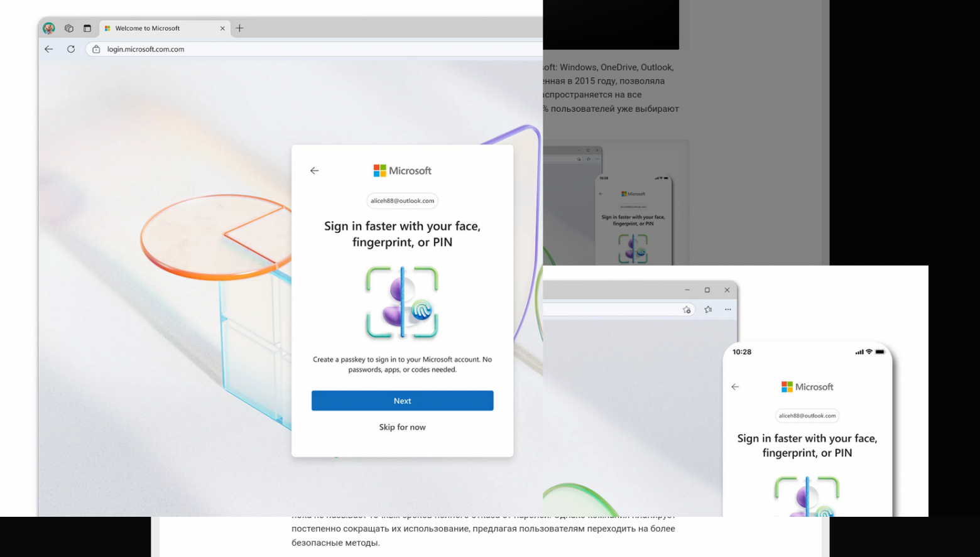Open a new tab with plus icon

point(239,28)
